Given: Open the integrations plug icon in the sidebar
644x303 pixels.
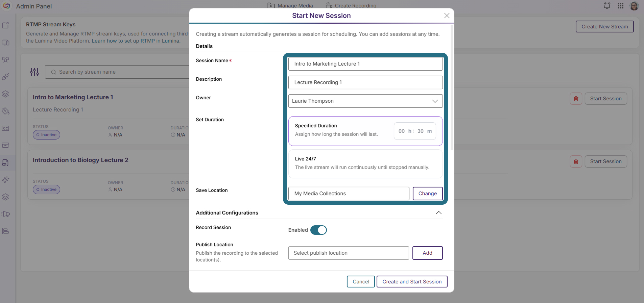Looking at the screenshot, I should (x=6, y=77).
